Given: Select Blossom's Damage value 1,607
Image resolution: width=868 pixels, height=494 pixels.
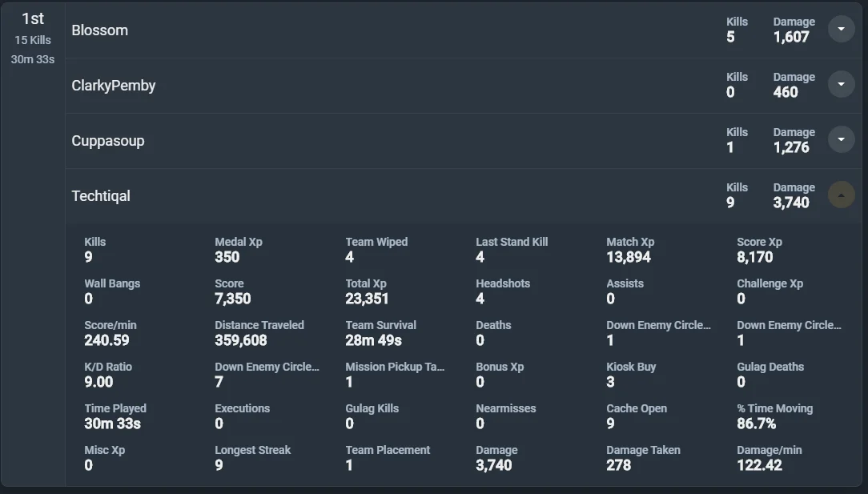Looking at the screenshot, I should tap(791, 37).
